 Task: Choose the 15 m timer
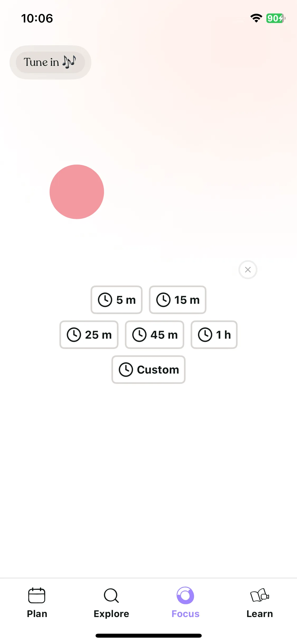[178, 300]
